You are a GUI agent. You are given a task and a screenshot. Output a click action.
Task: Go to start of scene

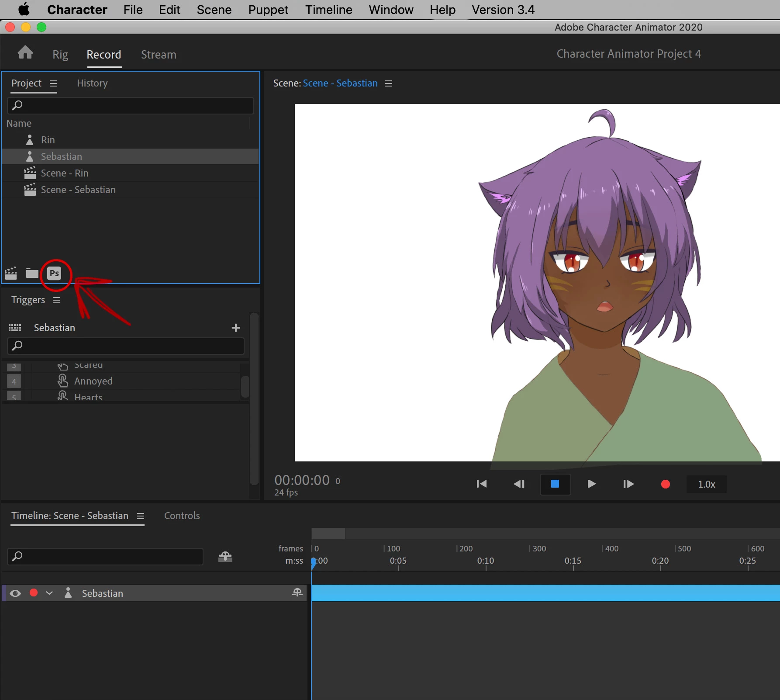(x=481, y=484)
